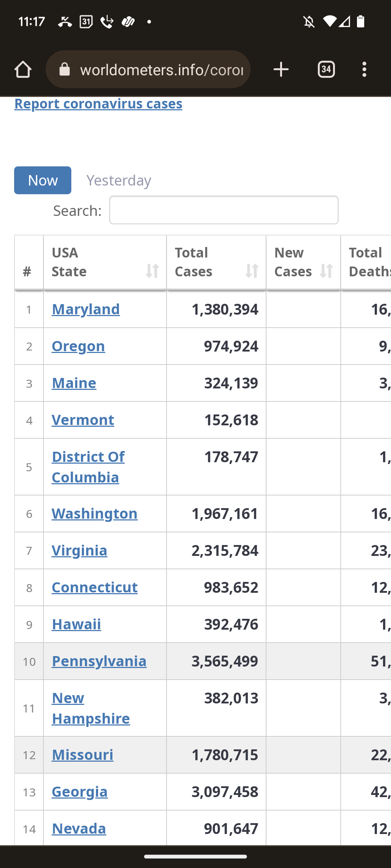Focus the table Search input field
Image resolution: width=391 pixels, height=868 pixels.
point(224,210)
